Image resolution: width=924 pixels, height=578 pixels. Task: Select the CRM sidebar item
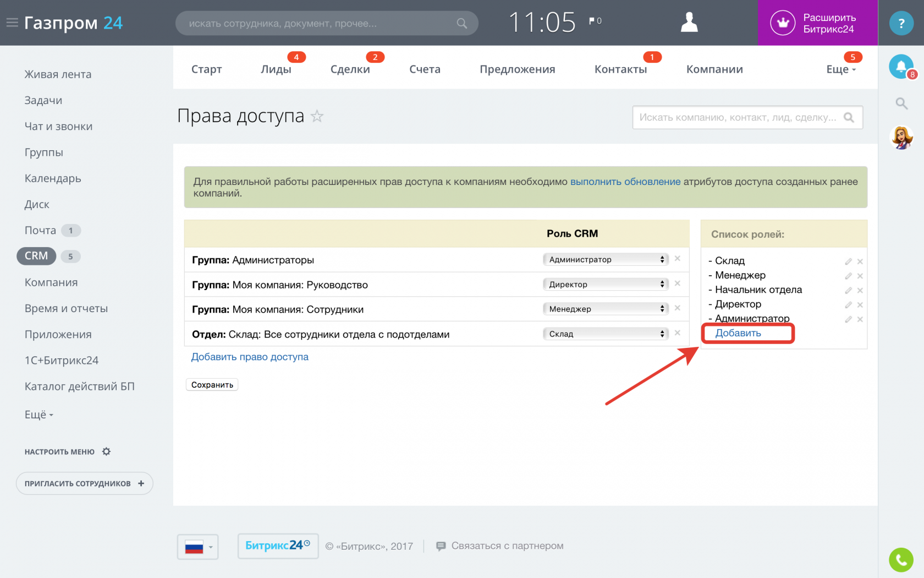[36, 256]
